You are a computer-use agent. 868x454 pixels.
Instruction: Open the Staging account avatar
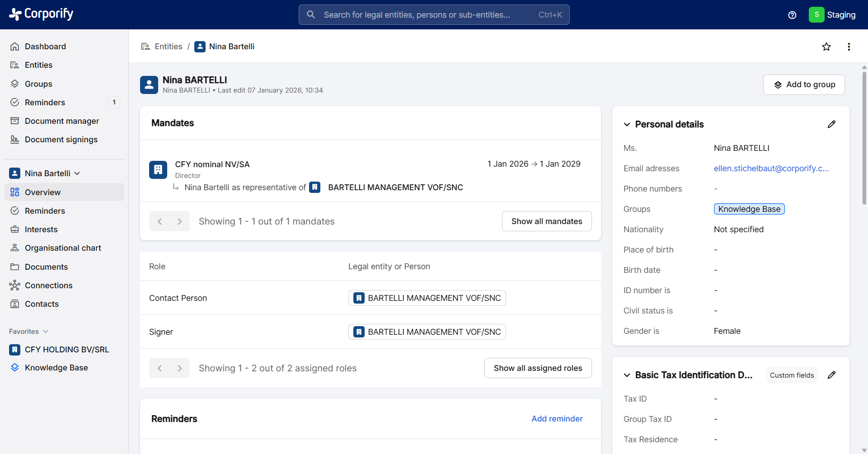pos(816,14)
